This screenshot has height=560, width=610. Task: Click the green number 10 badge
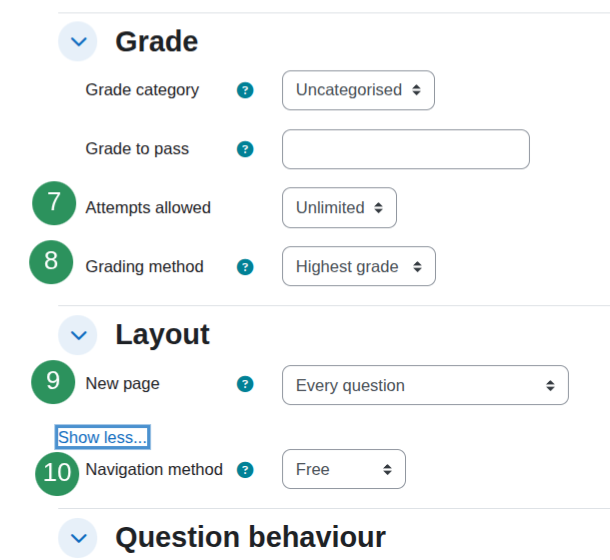pyautogui.click(x=57, y=474)
